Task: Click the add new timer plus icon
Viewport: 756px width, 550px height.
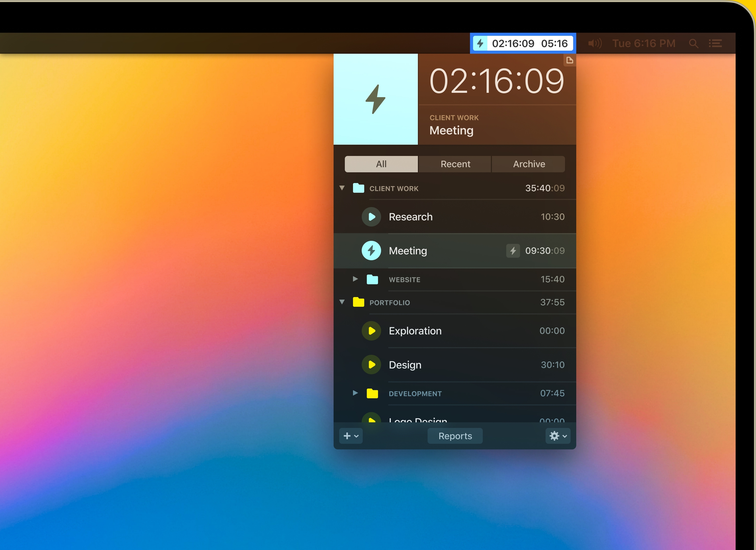Action: [347, 435]
